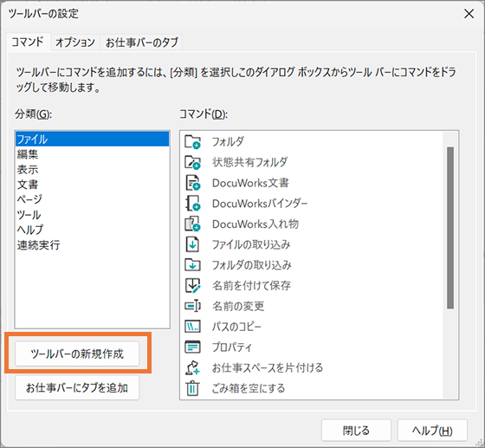
Task: Click the ごみ箱を空にする label text
Action: click(x=249, y=388)
